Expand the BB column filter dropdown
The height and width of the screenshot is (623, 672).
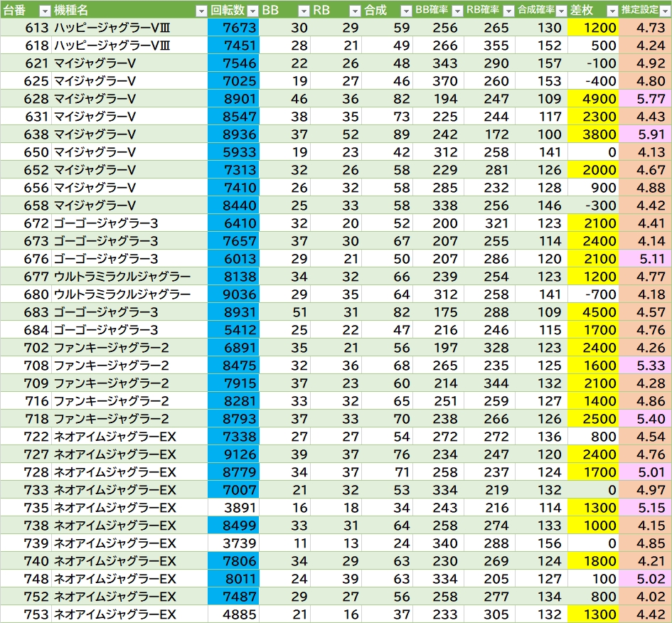(x=303, y=11)
